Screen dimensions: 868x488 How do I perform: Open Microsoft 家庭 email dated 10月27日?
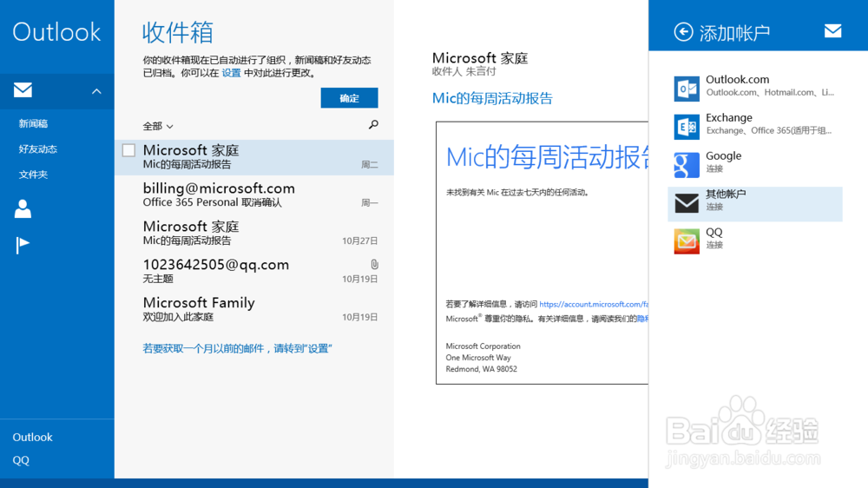[254, 234]
